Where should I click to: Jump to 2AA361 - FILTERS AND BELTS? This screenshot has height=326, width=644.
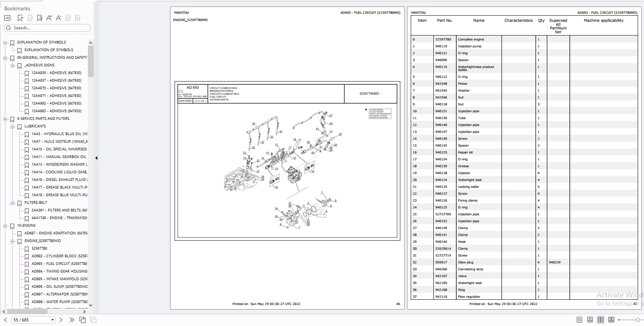click(59, 210)
